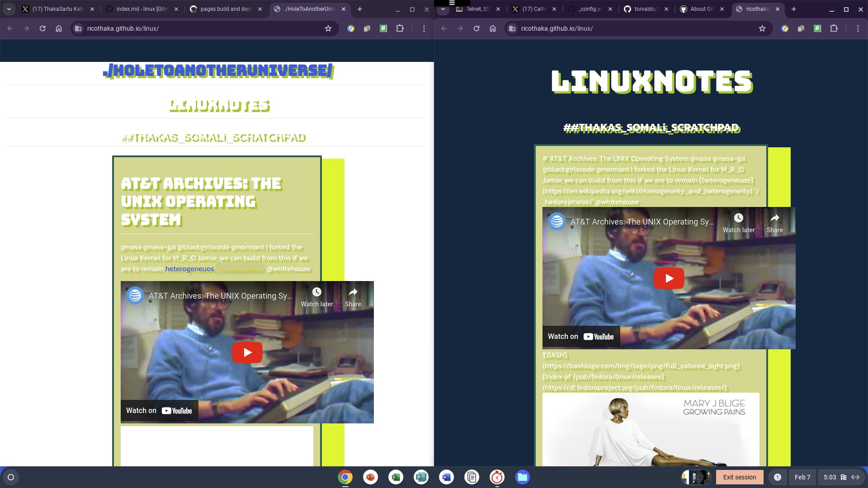This screenshot has height=488, width=868.
Task: Open the three-dot Chrome menu in the left window
Action: click(424, 28)
